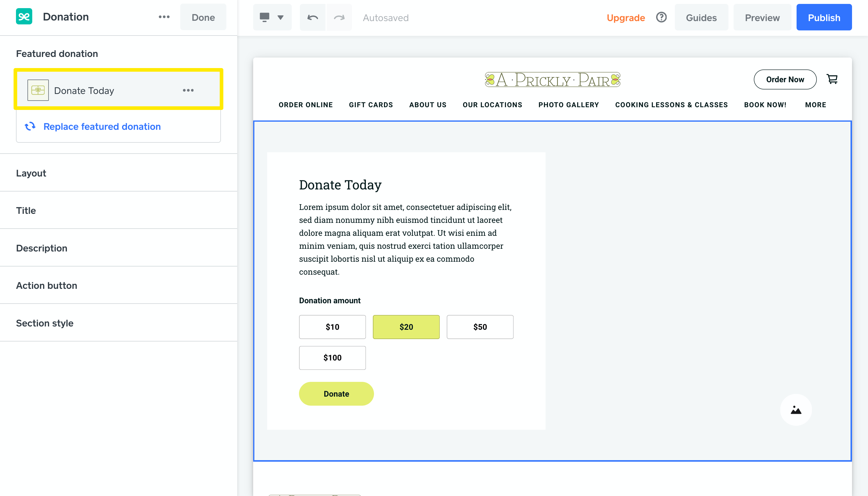This screenshot has height=496, width=868.
Task: Select the $100 donation amount
Action: [x=332, y=358]
